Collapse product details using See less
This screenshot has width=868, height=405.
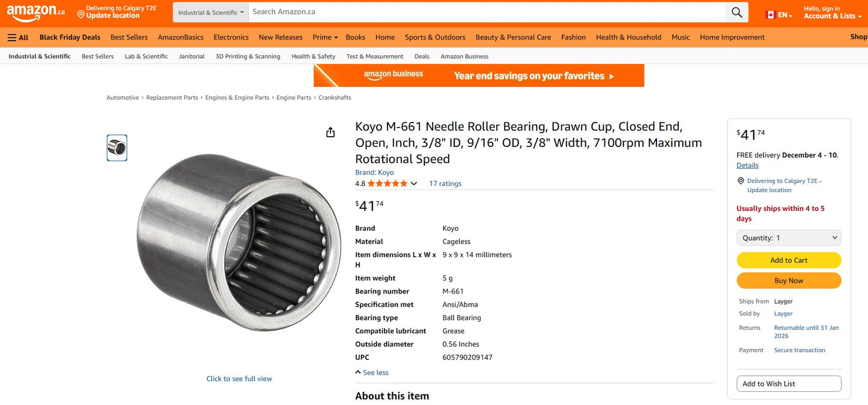tap(372, 372)
